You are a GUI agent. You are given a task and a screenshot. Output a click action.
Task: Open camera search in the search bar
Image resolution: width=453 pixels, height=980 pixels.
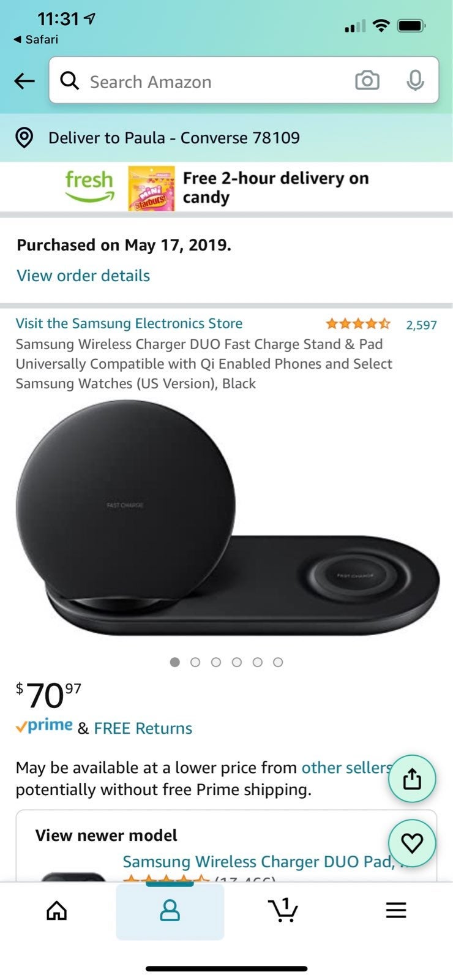click(367, 80)
